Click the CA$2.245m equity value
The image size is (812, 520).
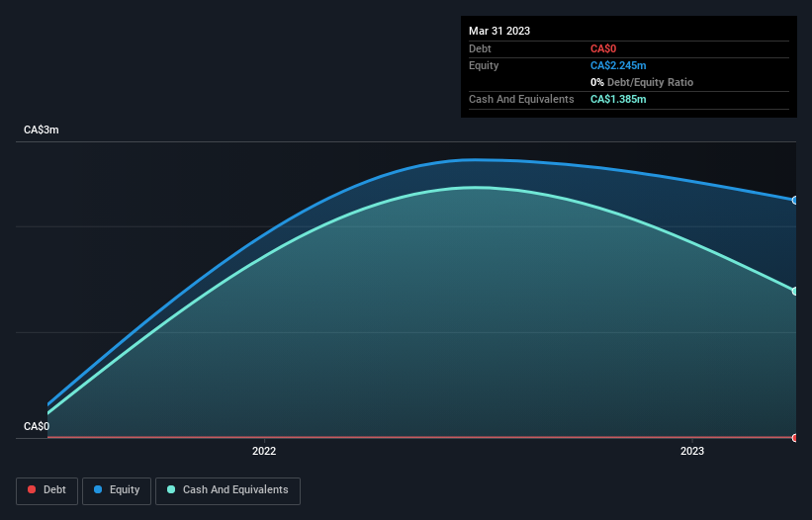pos(618,65)
